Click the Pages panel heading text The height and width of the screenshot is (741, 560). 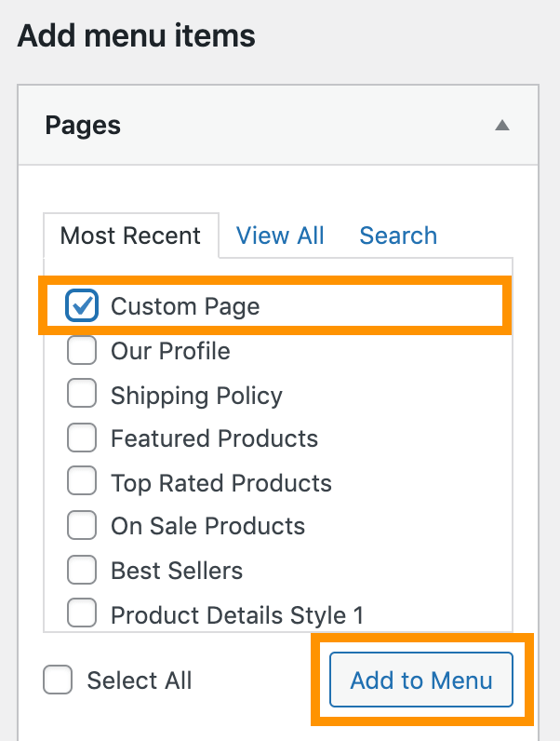(83, 126)
